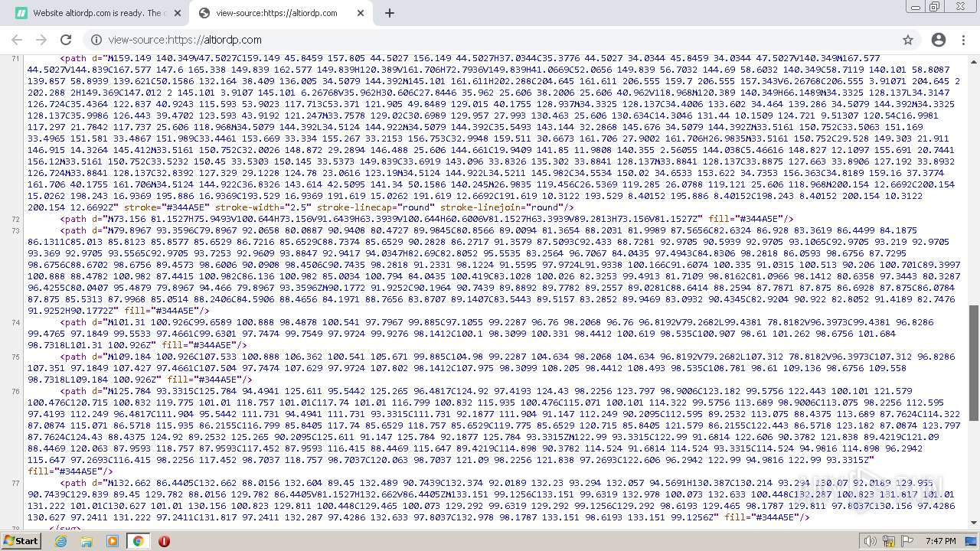Close the 'Website altiordp.com is ready' tab

tap(177, 13)
